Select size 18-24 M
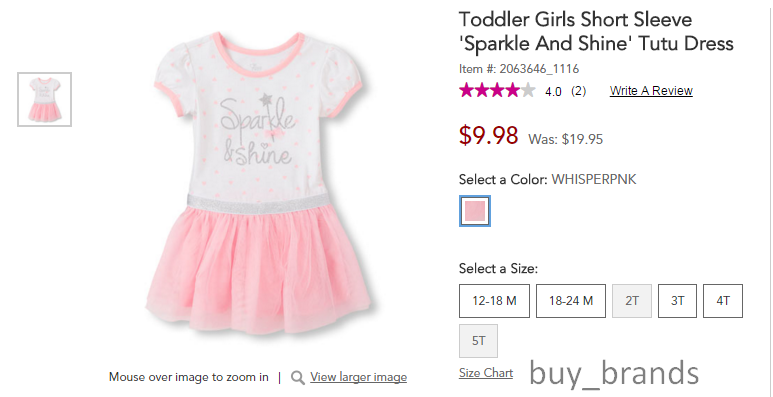This screenshot has height=397, width=773. click(x=571, y=301)
